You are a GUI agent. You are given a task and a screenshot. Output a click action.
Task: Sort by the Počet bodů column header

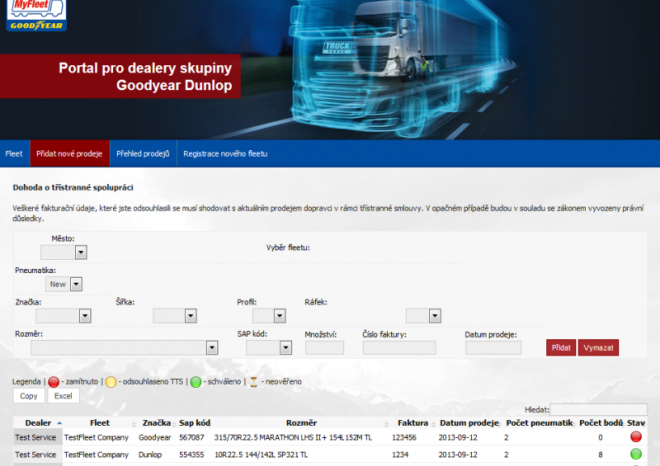click(601, 423)
